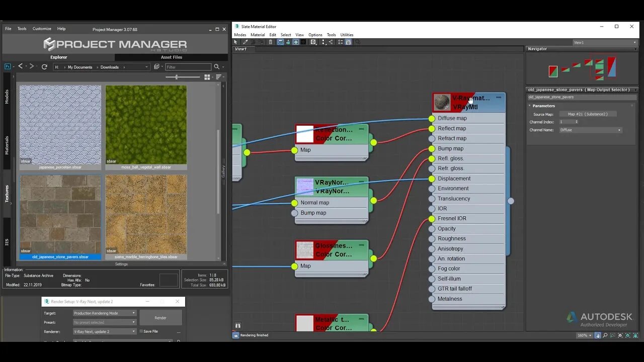This screenshot has width=644, height=362.
Task: Click the VRayMtl node output socket
Action: pos(511,201)
